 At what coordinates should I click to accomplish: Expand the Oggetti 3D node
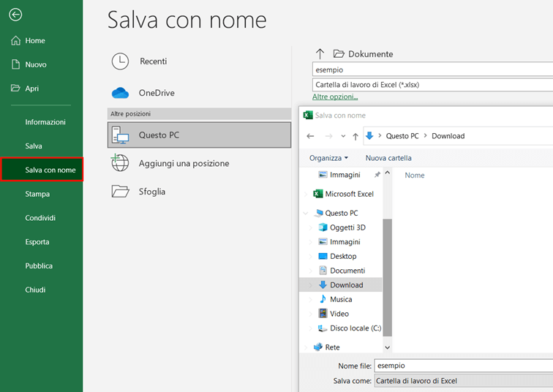[311, 227]
